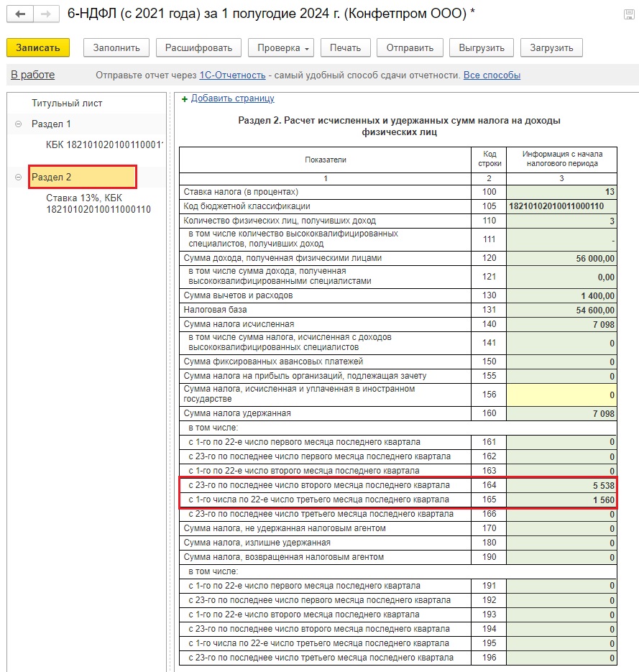The image size is (639, 672).
Task: Click the Выгрузить button
Action: [482, 48]
